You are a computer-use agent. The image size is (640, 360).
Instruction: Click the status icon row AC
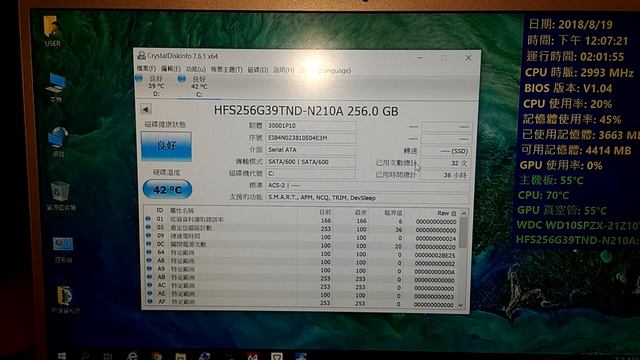[149, 285]
